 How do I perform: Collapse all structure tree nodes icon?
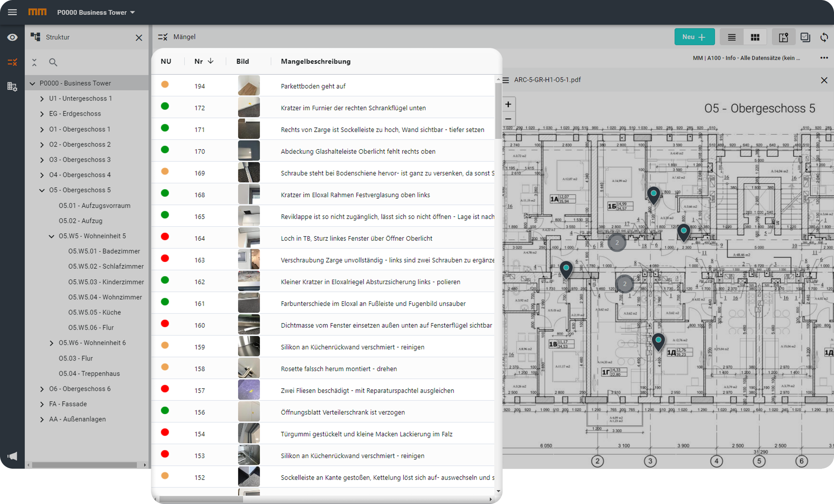(34, 62)
